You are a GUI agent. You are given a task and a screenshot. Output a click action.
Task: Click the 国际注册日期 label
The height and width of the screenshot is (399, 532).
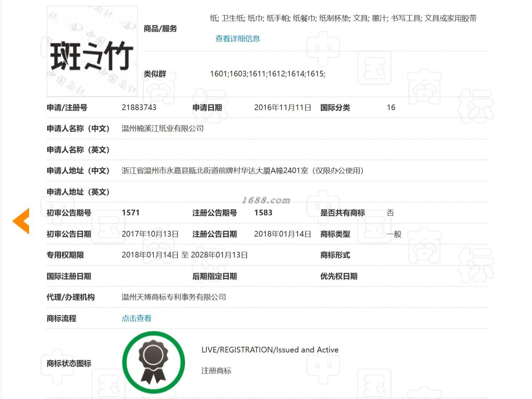[x=69, y=276]
